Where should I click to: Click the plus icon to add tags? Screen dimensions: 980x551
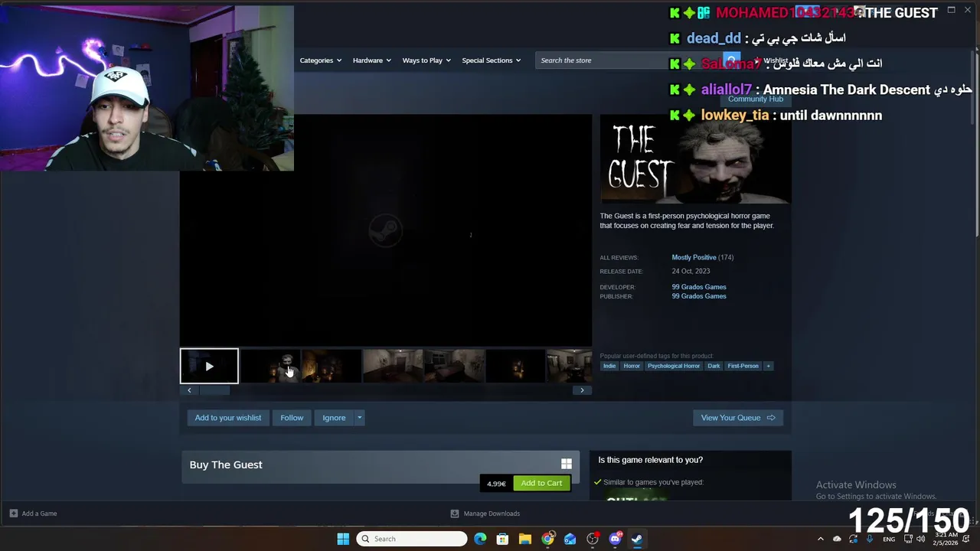[768, 366]
